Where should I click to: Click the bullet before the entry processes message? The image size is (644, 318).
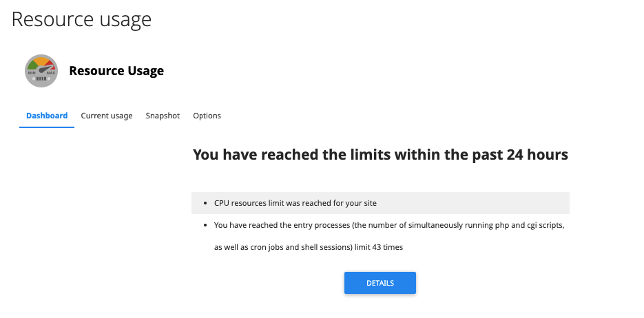[207, 225]
